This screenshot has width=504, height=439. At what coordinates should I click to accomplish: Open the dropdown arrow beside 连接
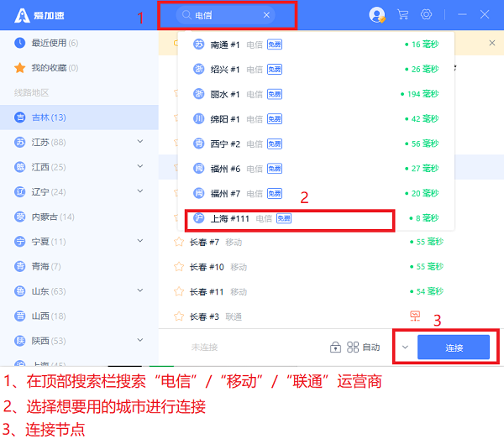406,348
